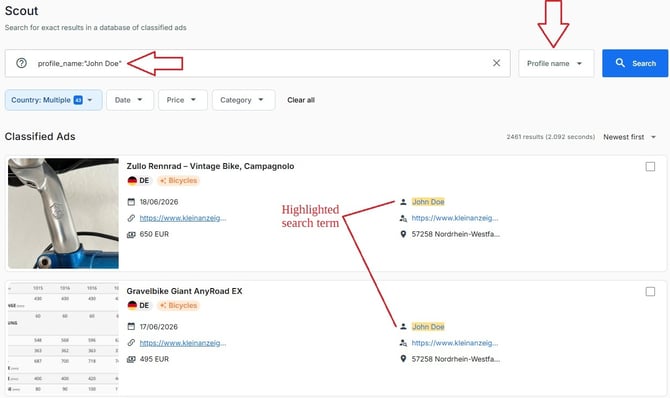Click the calendar icon next to 17/06/2026

pyautogui.click(x=131, y=327)
